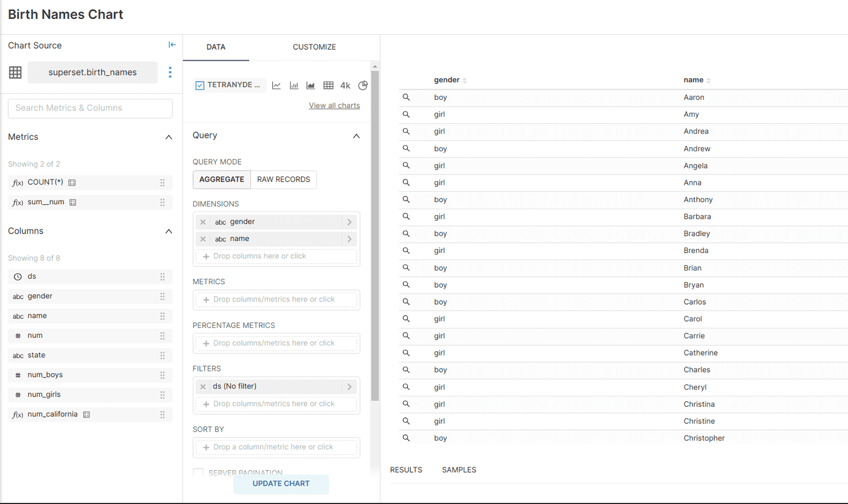Select the line chart visualization icon
848x504 pixels.
[x=277, y=85]
